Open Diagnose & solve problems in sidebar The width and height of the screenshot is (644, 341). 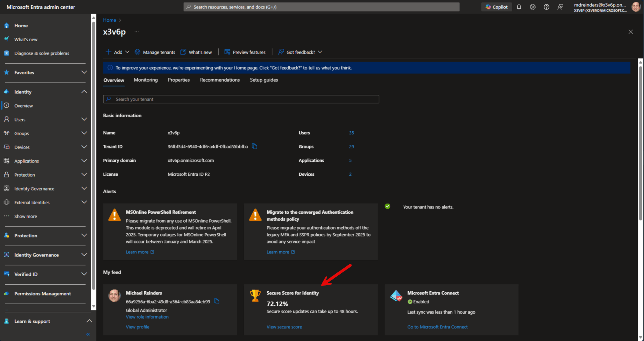click(42, 53)
